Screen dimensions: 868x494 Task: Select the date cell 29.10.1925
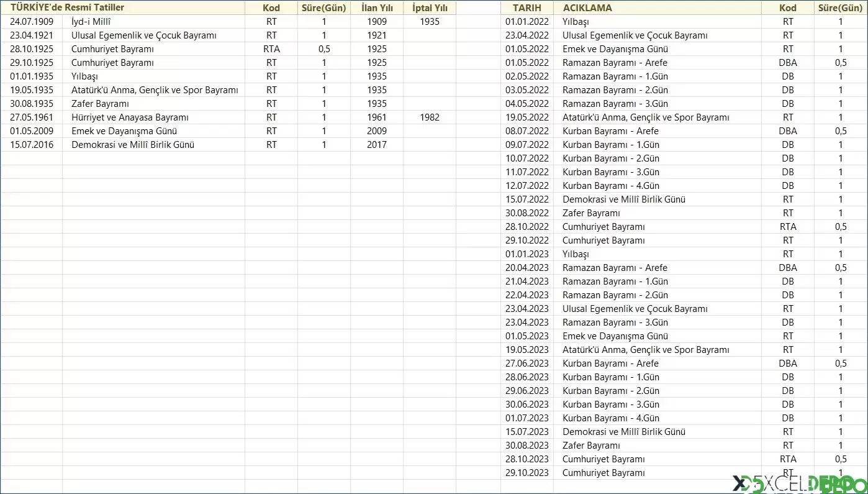tap(32, 63)
